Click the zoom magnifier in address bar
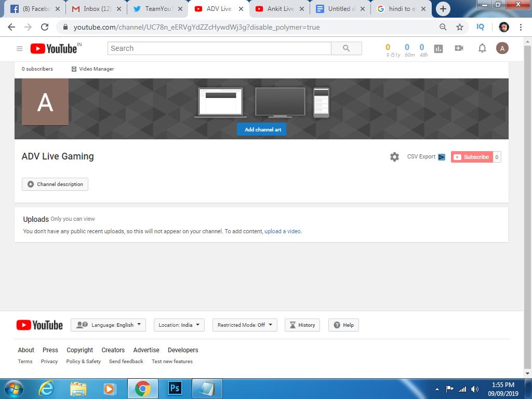Image resolution: width=532 pixels, height=399 pixels. coord(443,27)
